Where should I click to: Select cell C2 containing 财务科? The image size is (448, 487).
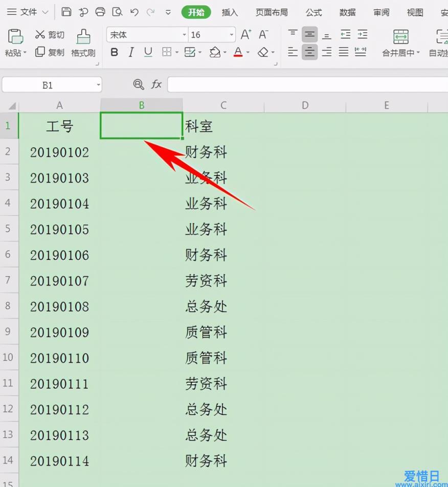coord(223,152)
